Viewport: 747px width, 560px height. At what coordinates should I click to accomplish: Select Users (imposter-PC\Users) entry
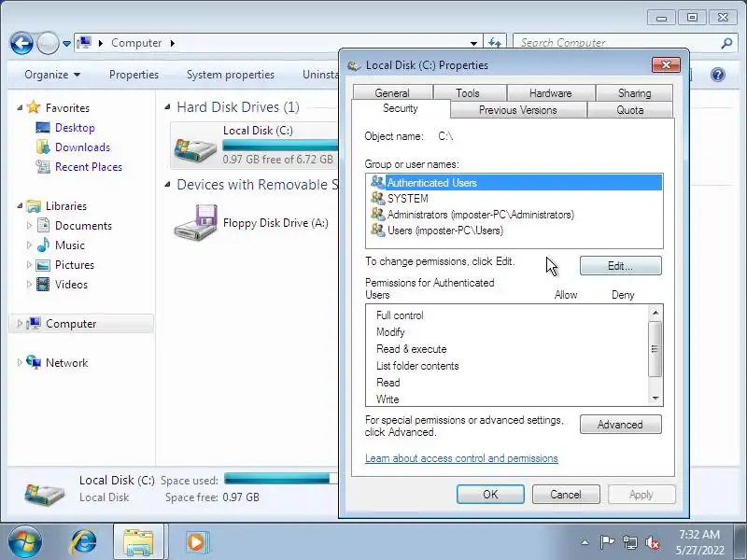515,231
